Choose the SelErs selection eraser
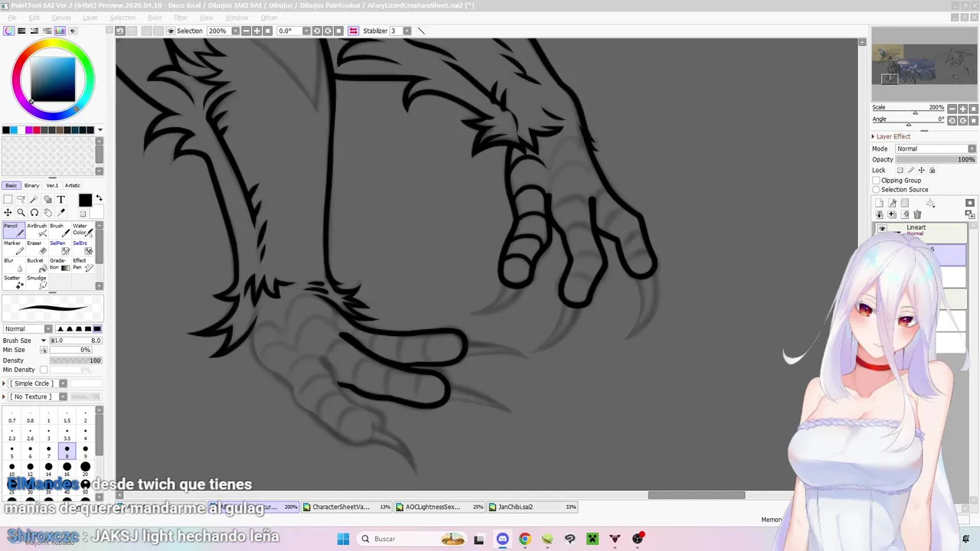980x551 pixels. coord(83,247)
